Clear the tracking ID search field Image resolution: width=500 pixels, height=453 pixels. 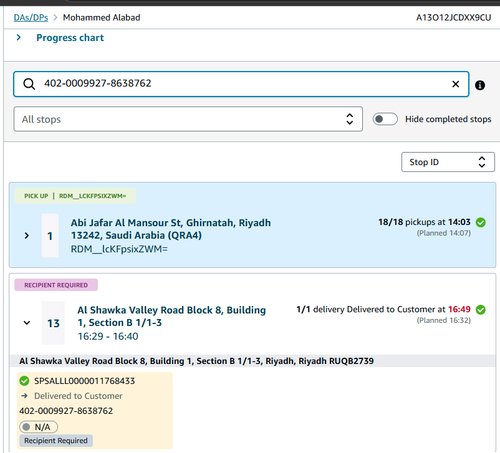point(455,84)
